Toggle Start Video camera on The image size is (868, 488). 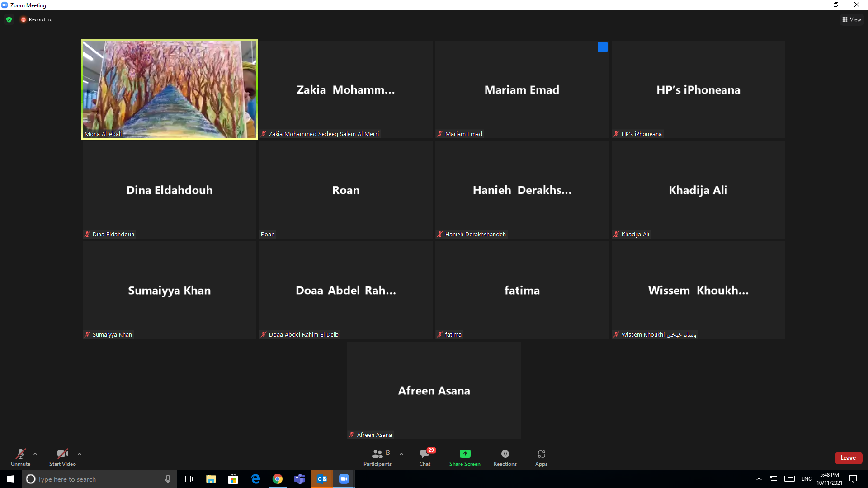62,454
